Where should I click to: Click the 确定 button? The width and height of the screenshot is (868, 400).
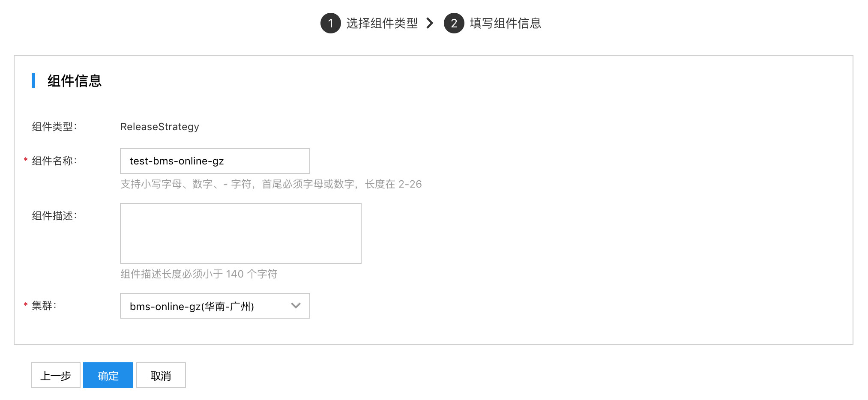click(108, 375)
